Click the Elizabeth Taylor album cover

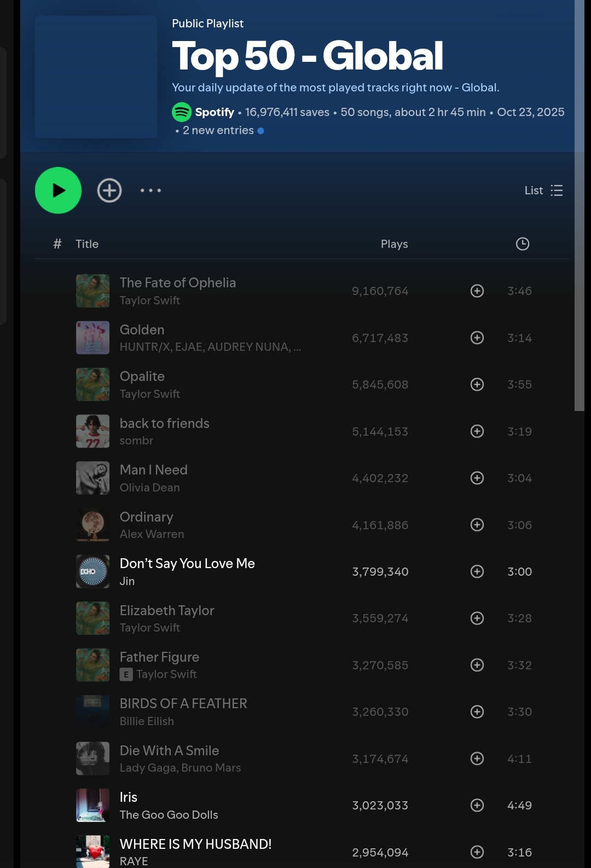click(92, 618)
